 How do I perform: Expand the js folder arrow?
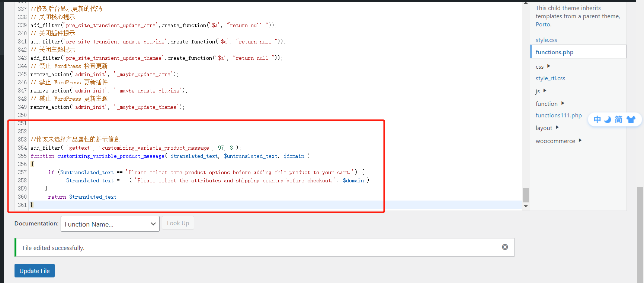click(545, 91)
